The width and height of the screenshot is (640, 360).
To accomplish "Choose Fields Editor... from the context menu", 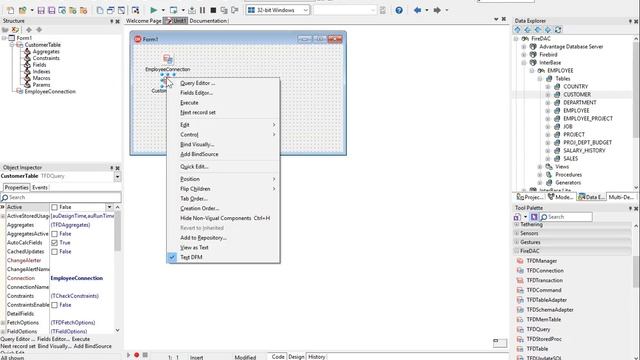I will pos(223,93).
